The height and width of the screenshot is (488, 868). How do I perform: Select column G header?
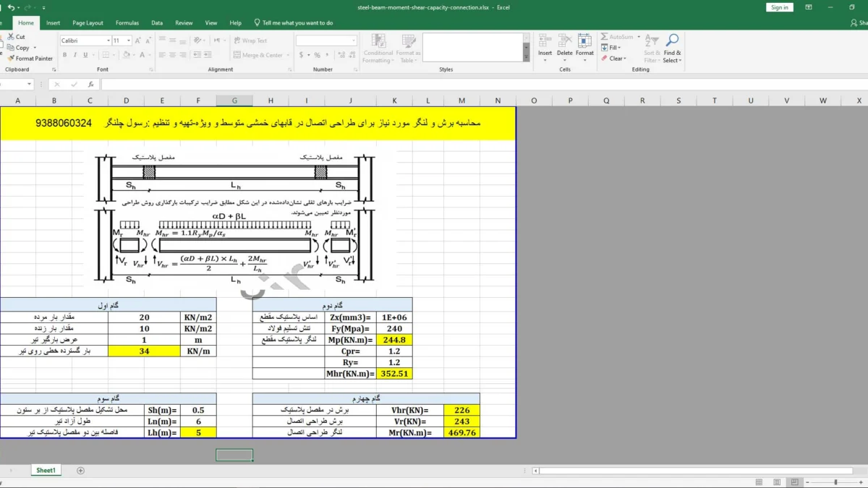pyautogui.click(x=235, y=100)
